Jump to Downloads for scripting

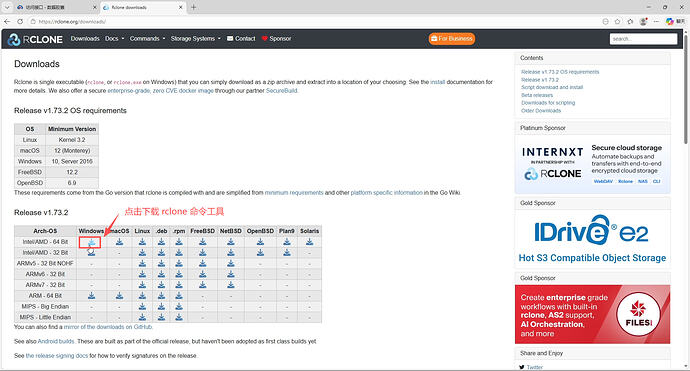548,103
